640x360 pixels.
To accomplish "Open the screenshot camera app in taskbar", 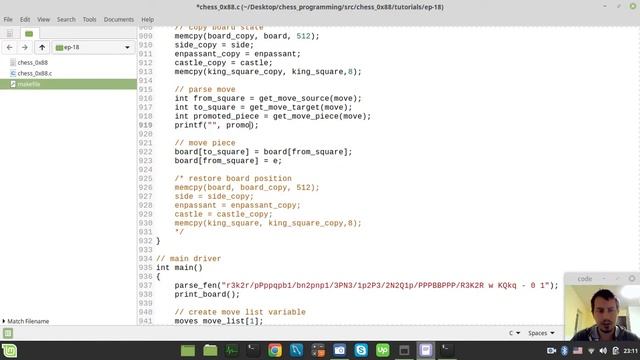I will (340, 350).
